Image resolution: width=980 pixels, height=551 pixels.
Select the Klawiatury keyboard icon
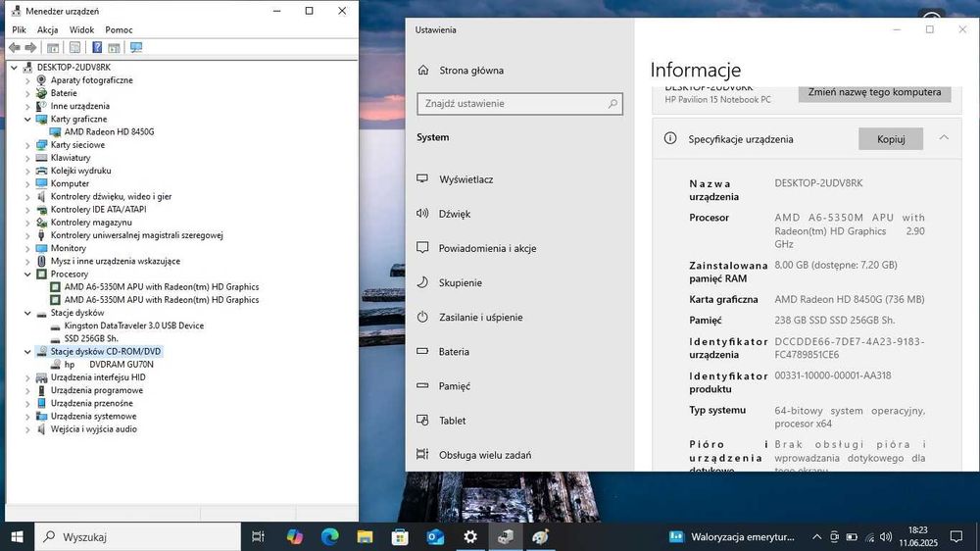pyautogui.click(x=41, y=158)
